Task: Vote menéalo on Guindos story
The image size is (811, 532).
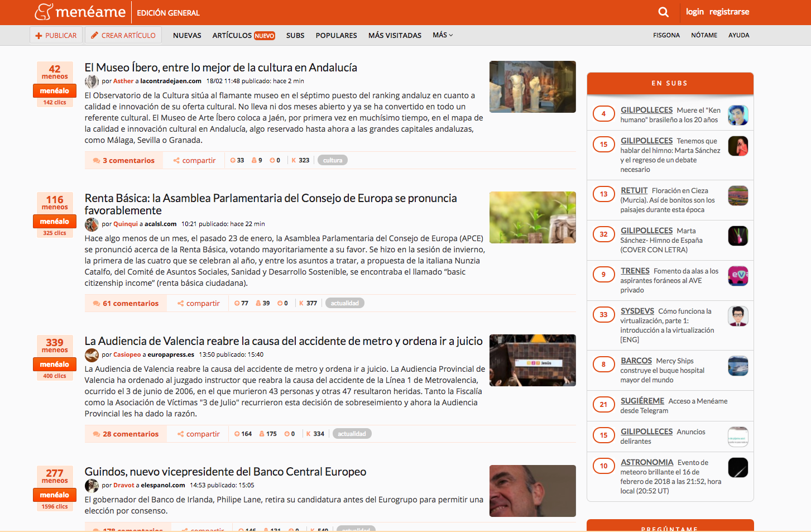Action: click(55, 495)
